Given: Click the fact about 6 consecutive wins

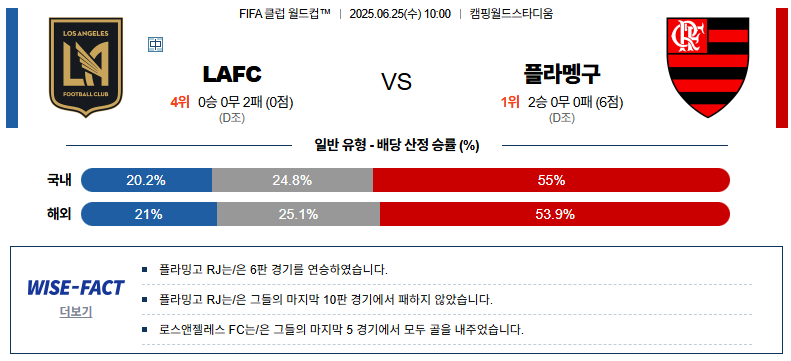Looking at the screenshot, I should click(x=273, y=270).
